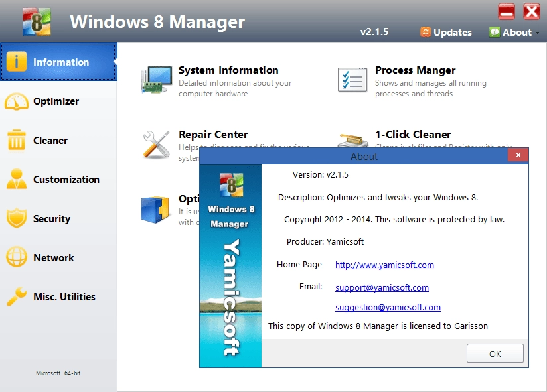Click the Copyright 2012 - 2014 line
Image resolution: width=547 pixels, height=392 pixels.
coord(394,219)
